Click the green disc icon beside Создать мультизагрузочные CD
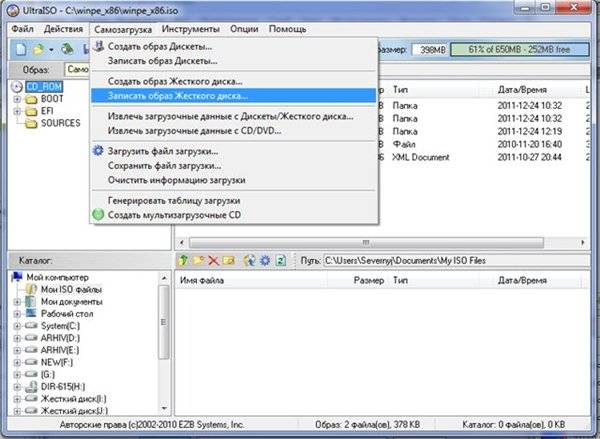Screen dimensions: 600x439 pyautogui.click(x=98, y=214)
